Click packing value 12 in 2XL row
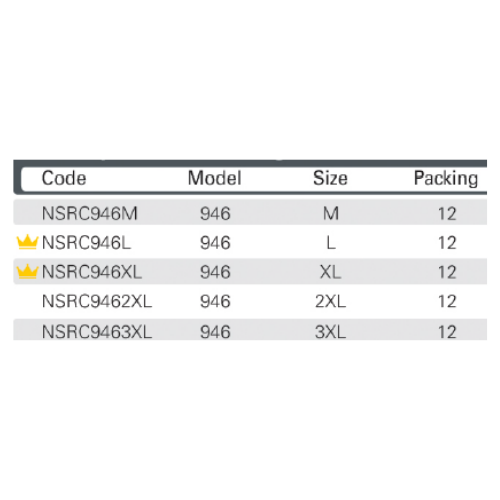500x500 pixels. [x=447, y=301]
